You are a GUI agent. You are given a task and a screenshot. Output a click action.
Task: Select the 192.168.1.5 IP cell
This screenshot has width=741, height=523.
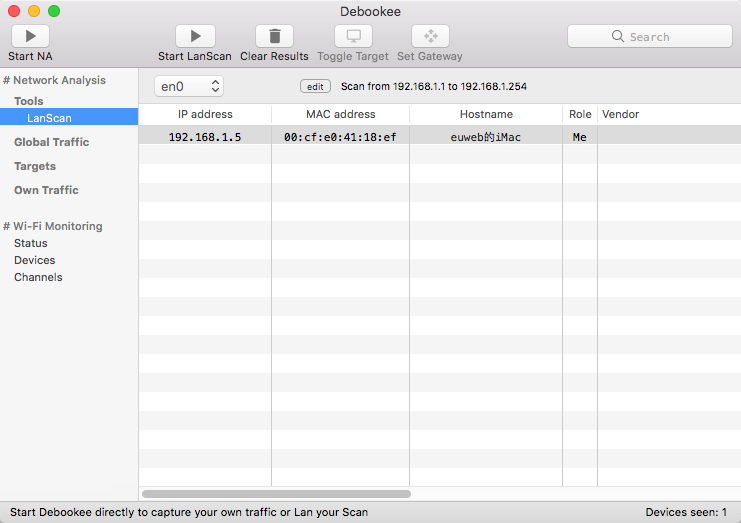click(205, 137)
